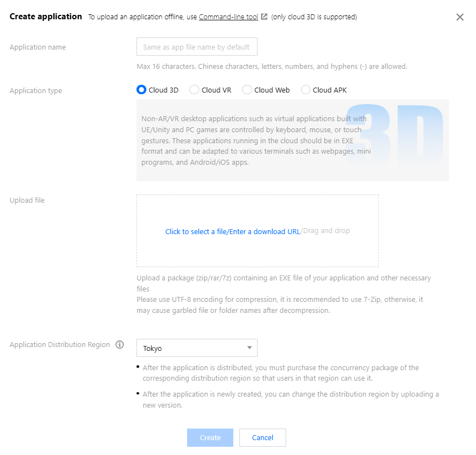The height and width of the screenshot is (455, 476).
Task: Open the Tokyo distribution region dropdown
Action: [196, 348]
